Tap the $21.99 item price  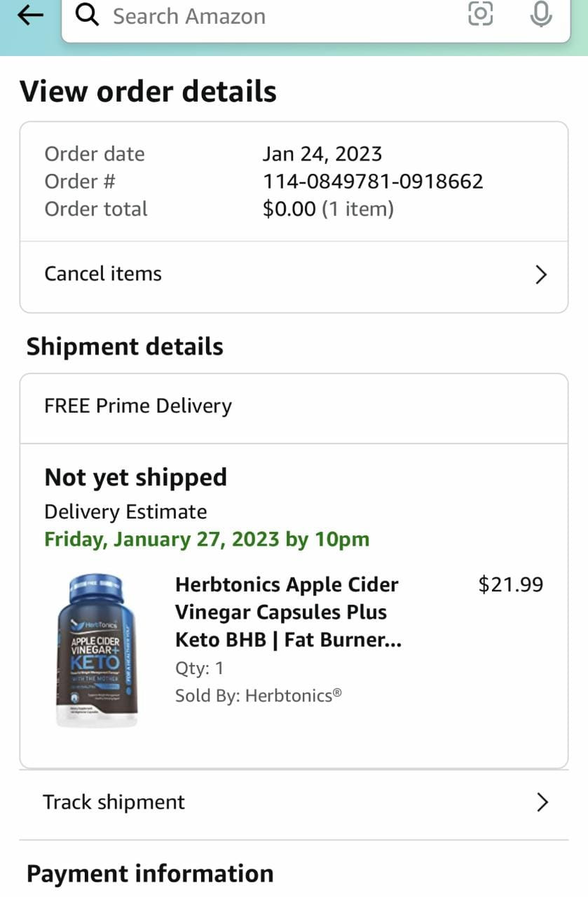click(x=510, y=584)
